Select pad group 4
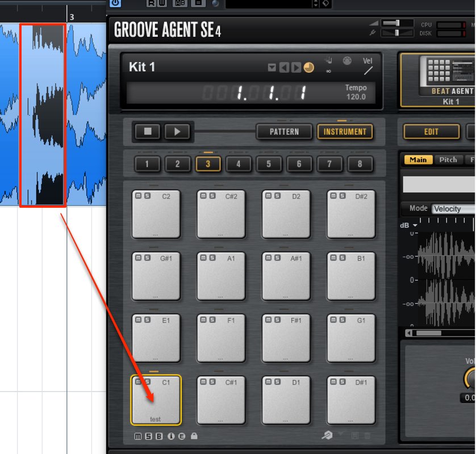Image resolution: width=476 pixels, height=454 pixels. pyautogui.click(x=239, y=164)
